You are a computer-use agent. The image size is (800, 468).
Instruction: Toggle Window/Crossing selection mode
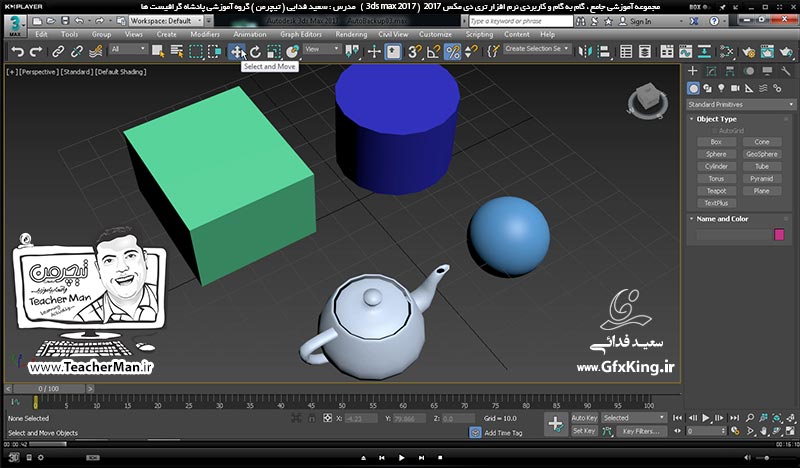point(215,52)
